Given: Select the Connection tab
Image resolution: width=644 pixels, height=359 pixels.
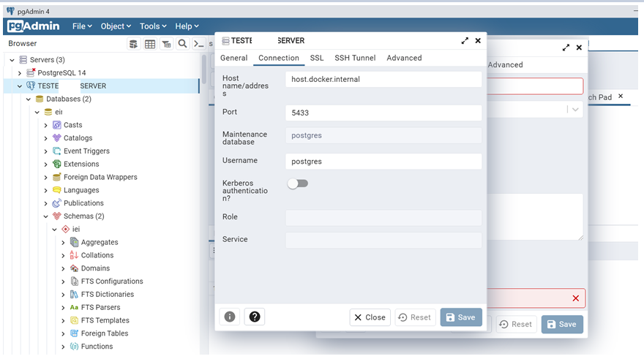Looking at the screenshot, I should tap(279, 58).
